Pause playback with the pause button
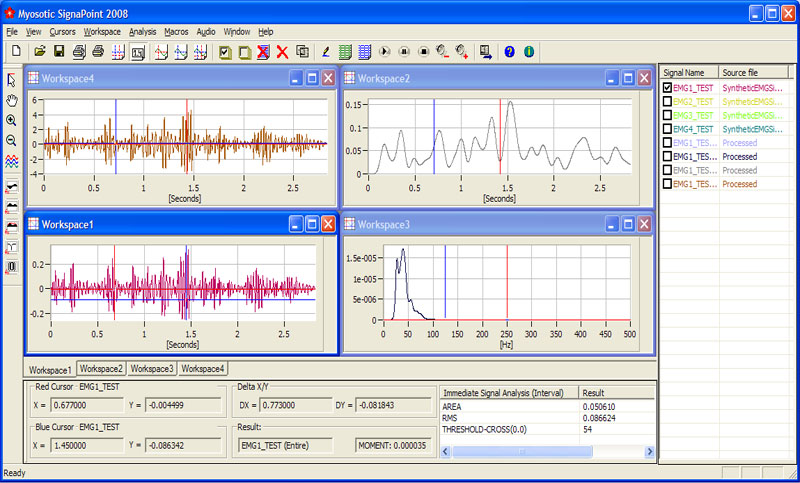Screen dimensions: 800x483 [404, 52]
